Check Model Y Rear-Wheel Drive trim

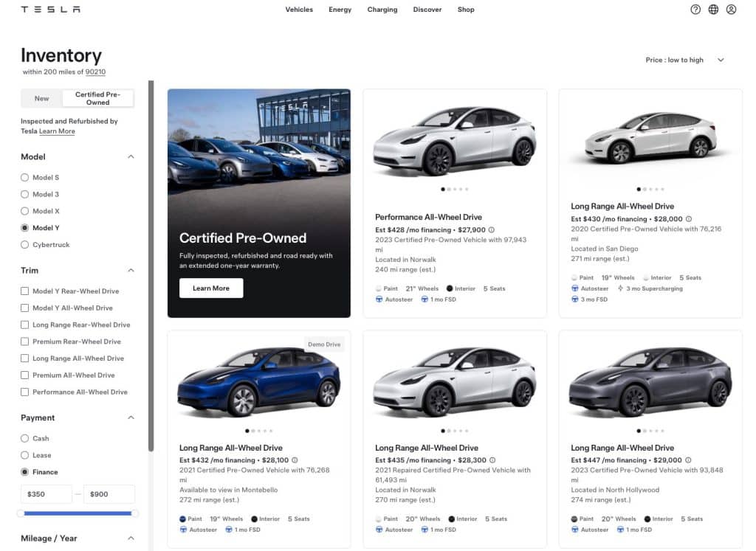tap(24, 291)
